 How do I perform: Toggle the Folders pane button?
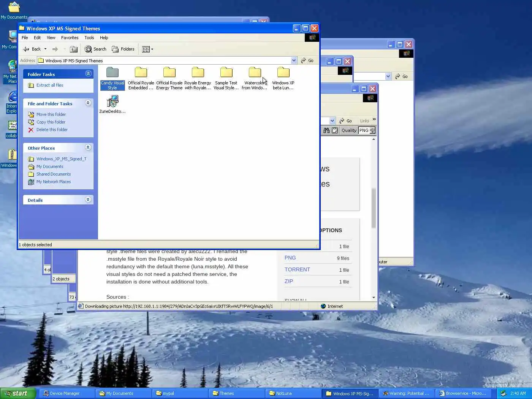123,49
